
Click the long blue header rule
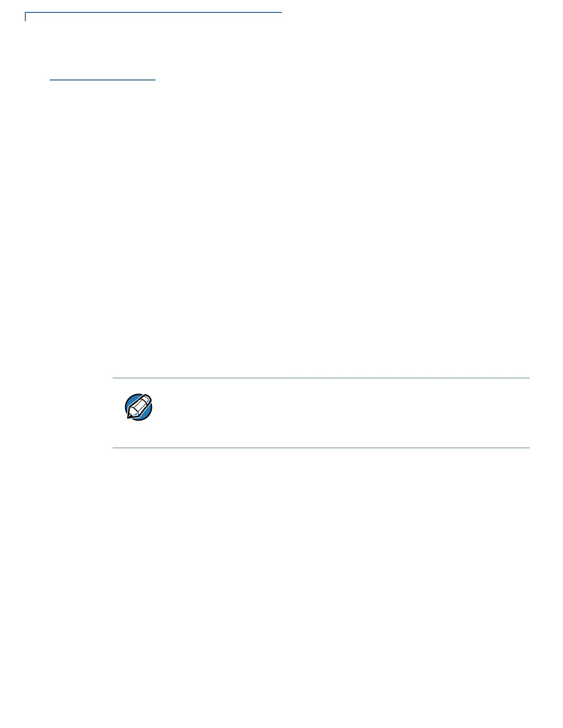(153, 13)
